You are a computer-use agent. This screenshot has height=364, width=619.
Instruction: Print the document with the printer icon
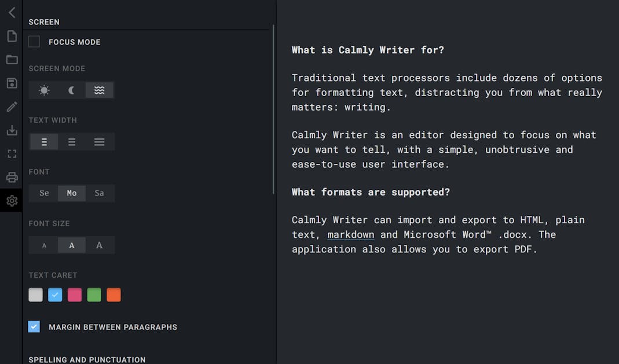click(12, 177)
